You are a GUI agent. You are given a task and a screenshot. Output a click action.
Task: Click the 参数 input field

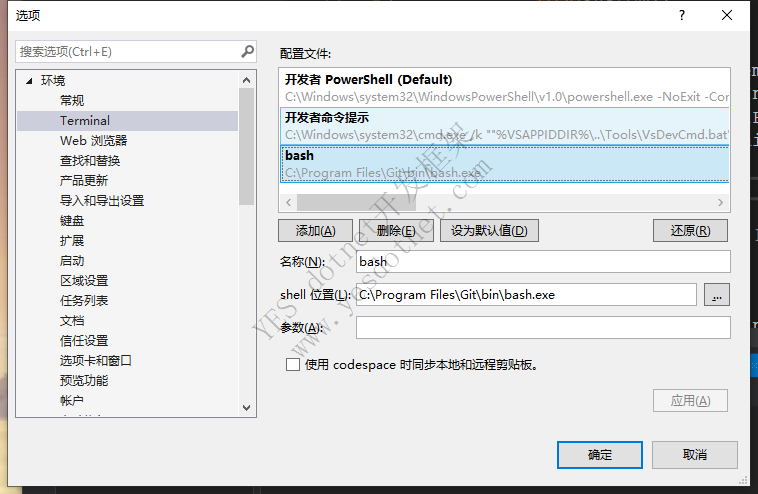(x=543, y=328)
